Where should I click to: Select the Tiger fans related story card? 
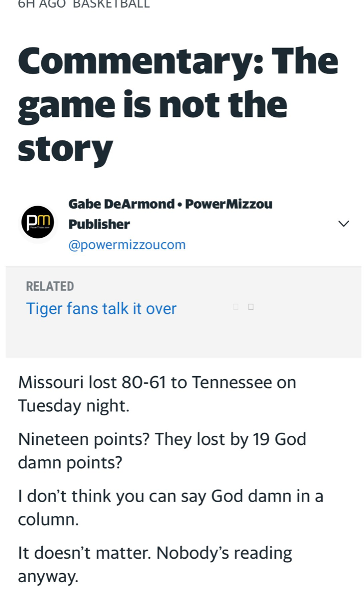pyautogui.click(x=101, y=309)
